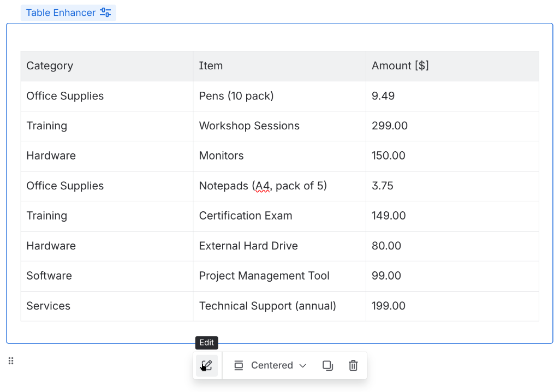Select the Category column header

(50, 66)
